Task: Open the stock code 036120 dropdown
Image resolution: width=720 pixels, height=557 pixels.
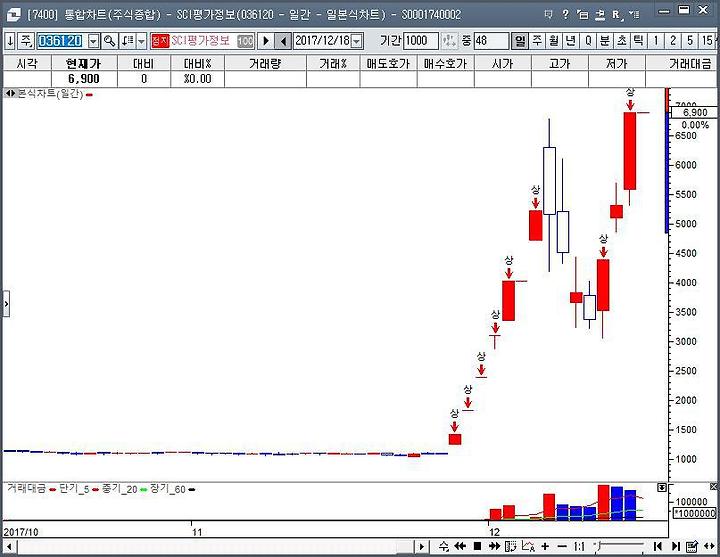Action: (x=93, y=41)
